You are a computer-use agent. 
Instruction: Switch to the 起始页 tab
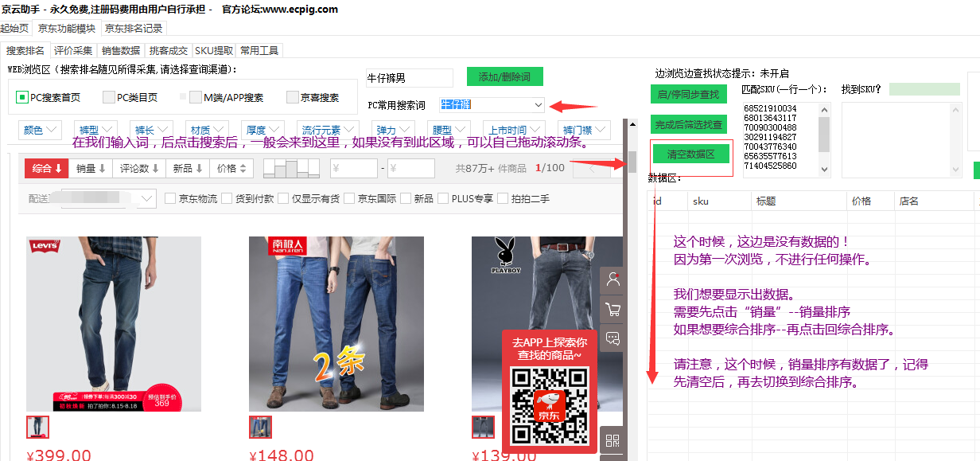(15, 29)
